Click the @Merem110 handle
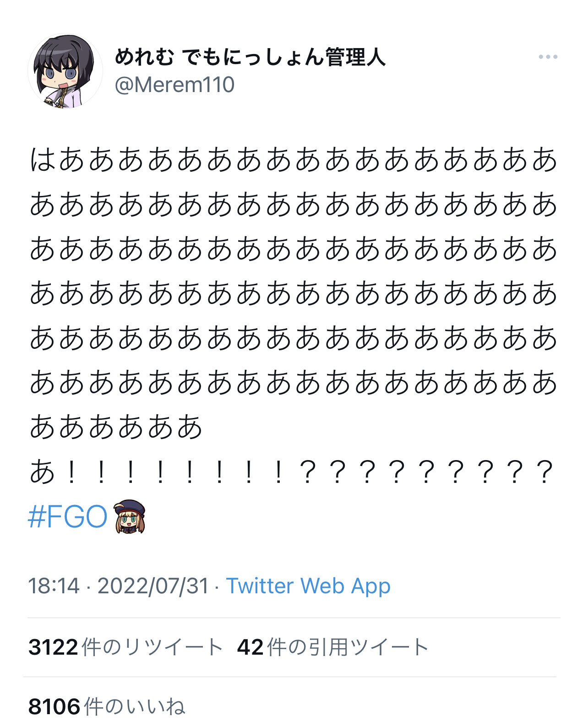588x727 pixels. pyautogui.click(x=174, y=85)
